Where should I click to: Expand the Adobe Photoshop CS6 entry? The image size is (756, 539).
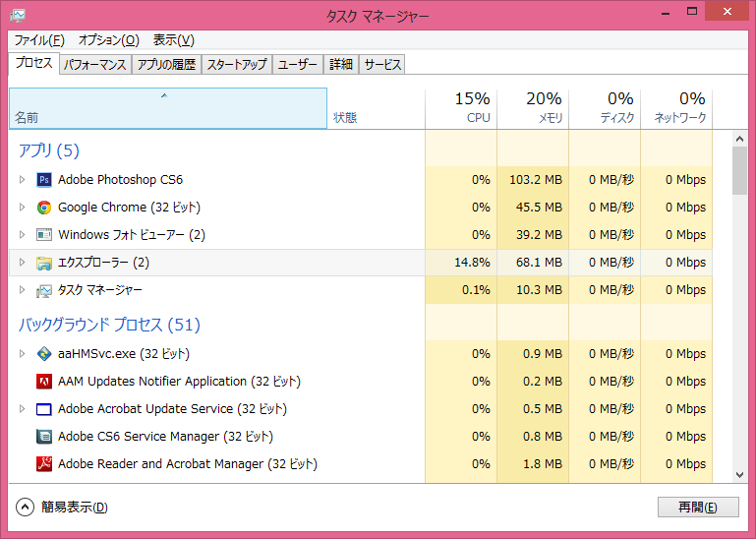point(22,180)
